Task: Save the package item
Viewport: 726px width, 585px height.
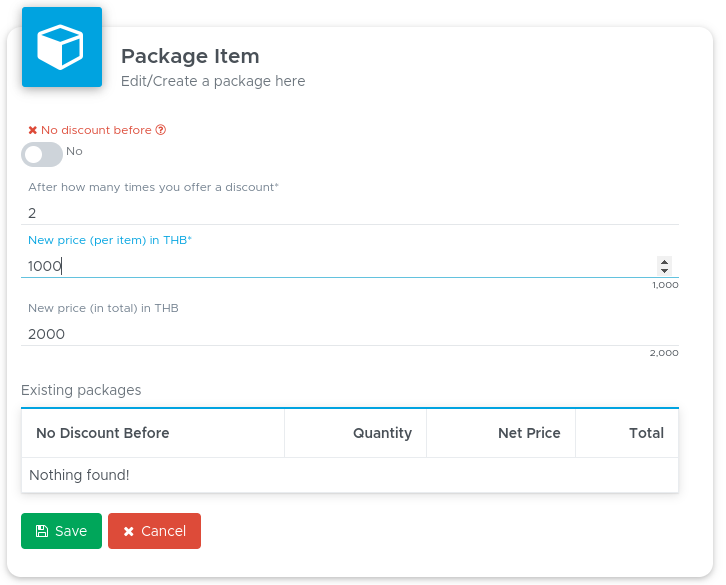Action: [x=62, y=531]
